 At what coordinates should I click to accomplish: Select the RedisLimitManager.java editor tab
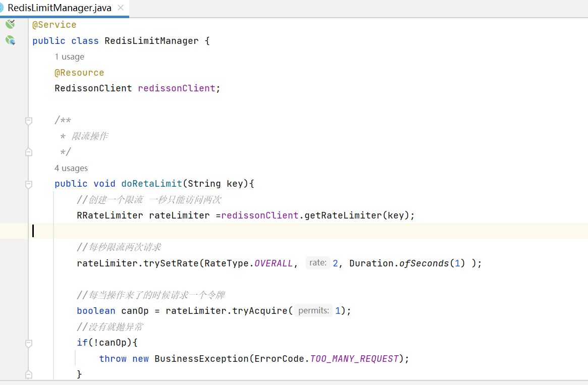point(59,8)
